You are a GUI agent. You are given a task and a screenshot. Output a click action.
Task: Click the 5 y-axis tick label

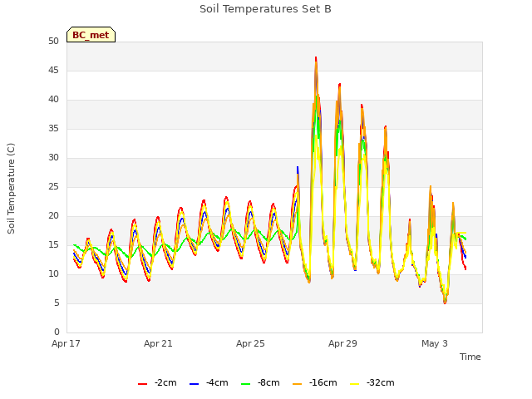[57, 303]
